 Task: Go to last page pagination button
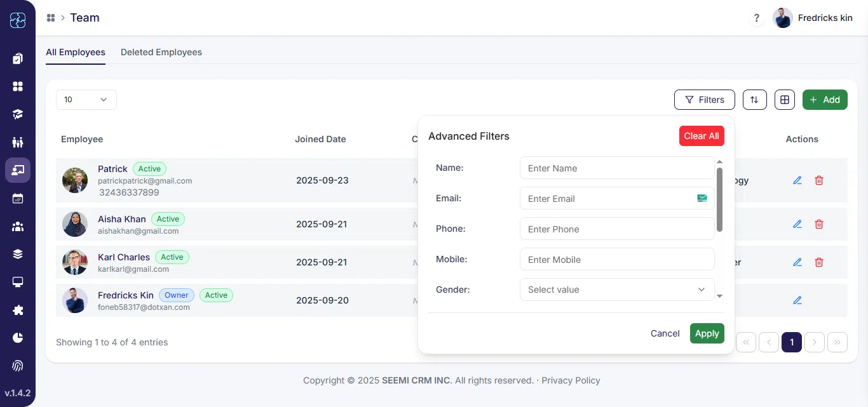pyautogui.click(x=837, y=342)
